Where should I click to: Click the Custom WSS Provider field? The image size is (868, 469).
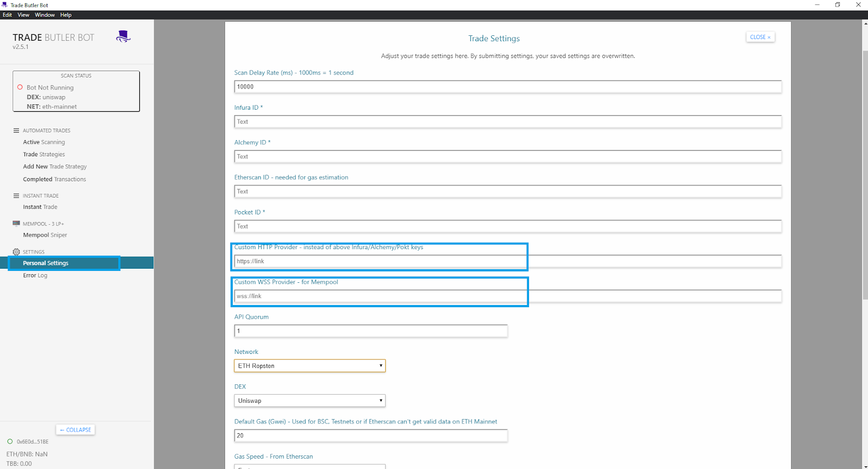click(x=508, y=296)
